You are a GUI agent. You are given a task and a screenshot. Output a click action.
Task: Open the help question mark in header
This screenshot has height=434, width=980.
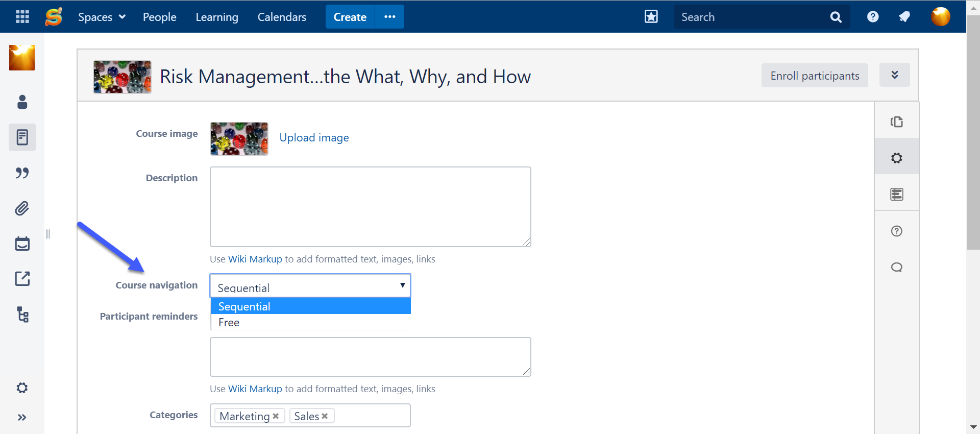point(873,17)
